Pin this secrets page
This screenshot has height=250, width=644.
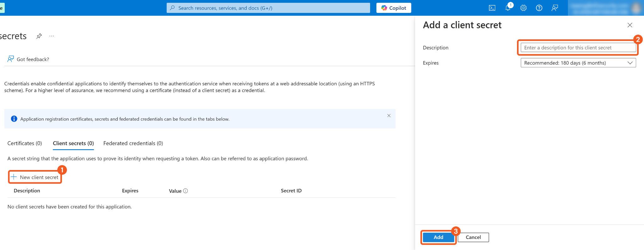point(39,36)
